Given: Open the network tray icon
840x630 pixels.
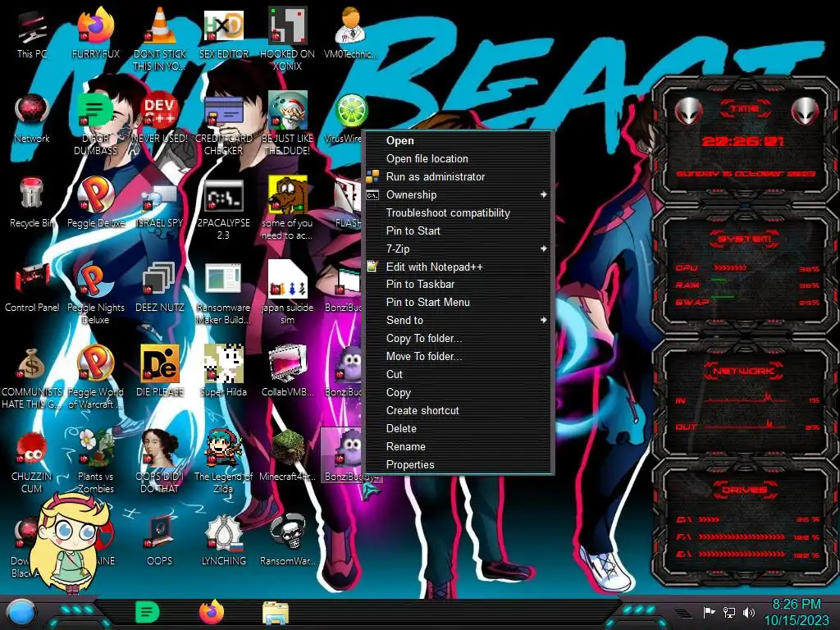Looking at the screenshot, I should tap(729, 612).
